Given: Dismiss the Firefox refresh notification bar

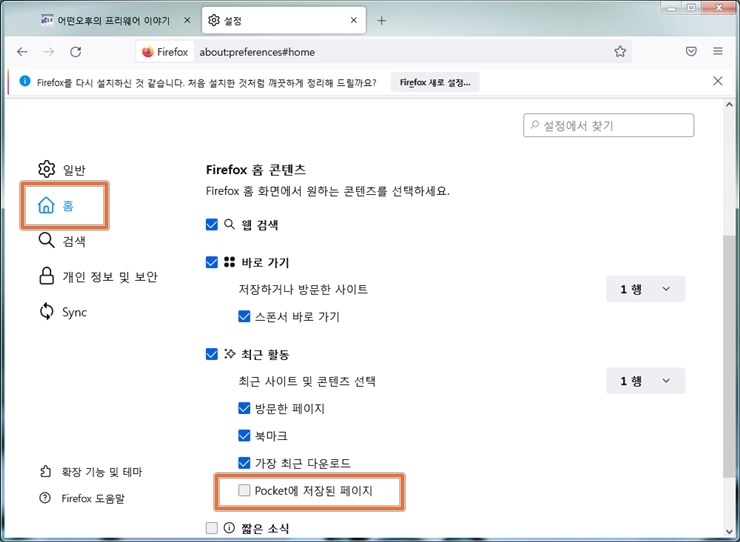Looking at the screenshot, I should click(718, 81).
